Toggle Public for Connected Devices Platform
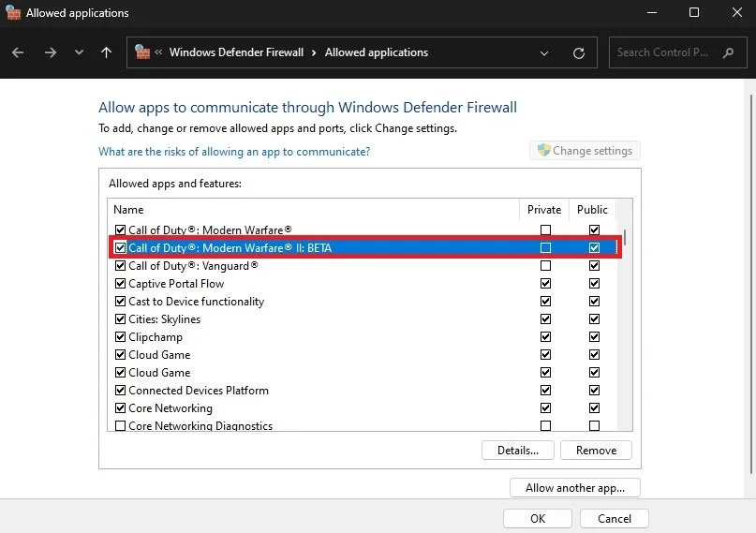The width and height of the screenshot is (756, 533). (x=595, y=391)
